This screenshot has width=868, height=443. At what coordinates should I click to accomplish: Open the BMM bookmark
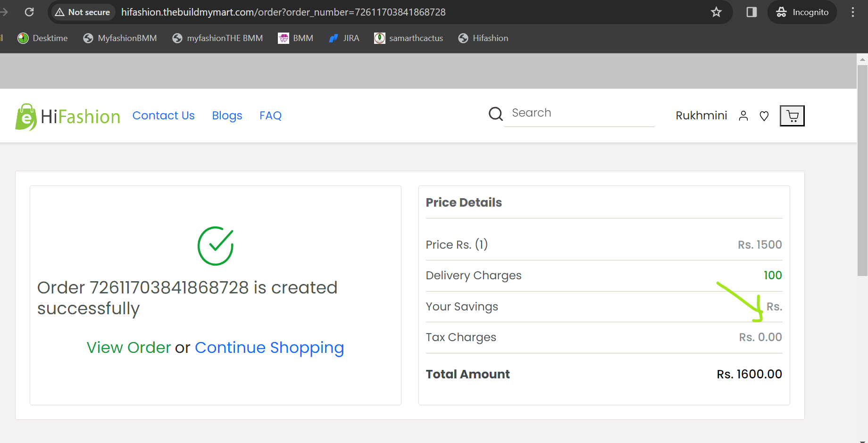click(296, 38)
